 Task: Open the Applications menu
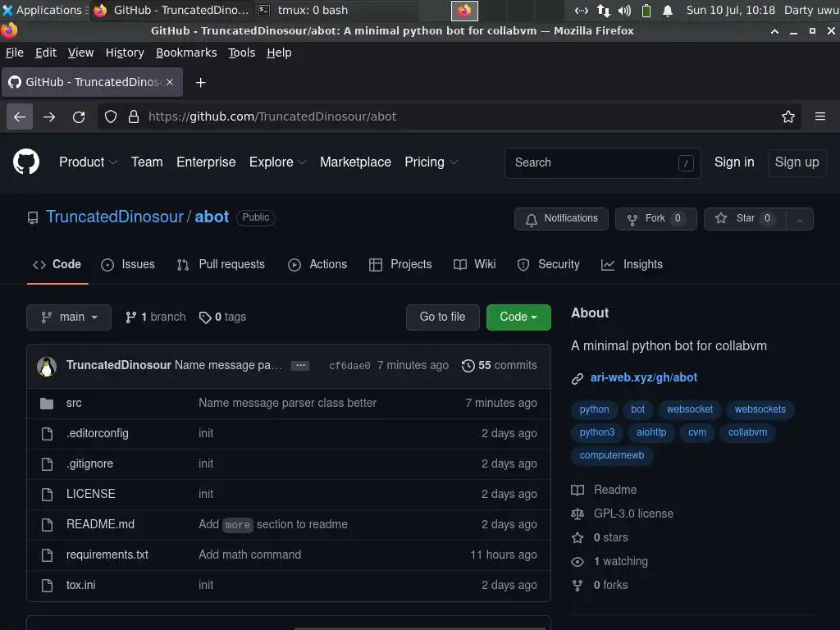(x=44, y=10)
